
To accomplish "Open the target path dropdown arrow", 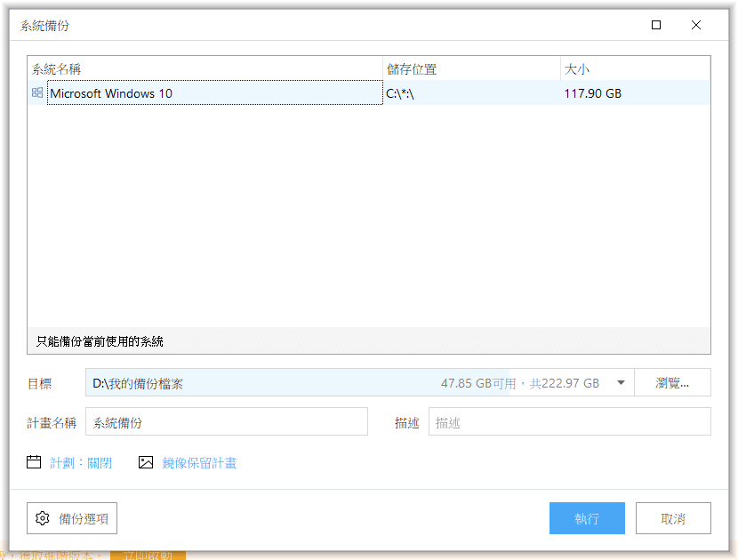I will 621,382.
